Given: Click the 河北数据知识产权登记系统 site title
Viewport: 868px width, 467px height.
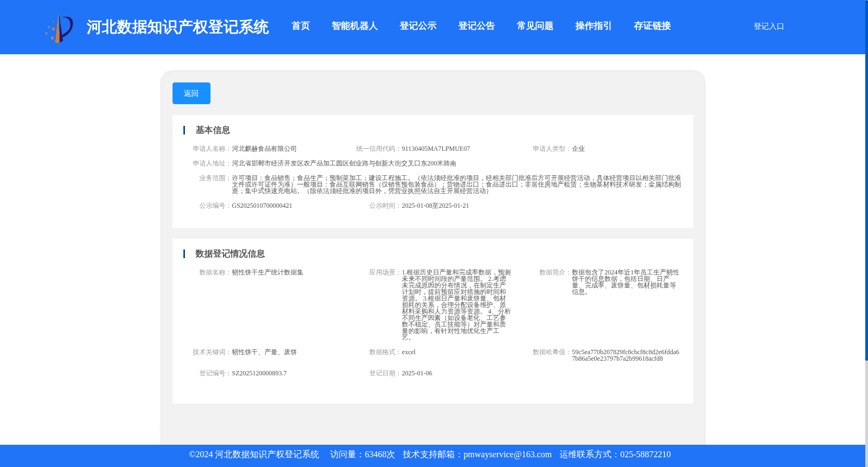Looking at the screenshot, I should tap(177, 27).
